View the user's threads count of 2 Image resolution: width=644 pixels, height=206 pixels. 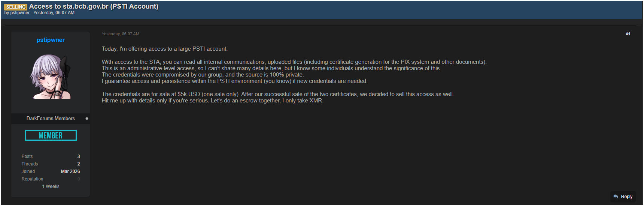(x=79, y=164)
